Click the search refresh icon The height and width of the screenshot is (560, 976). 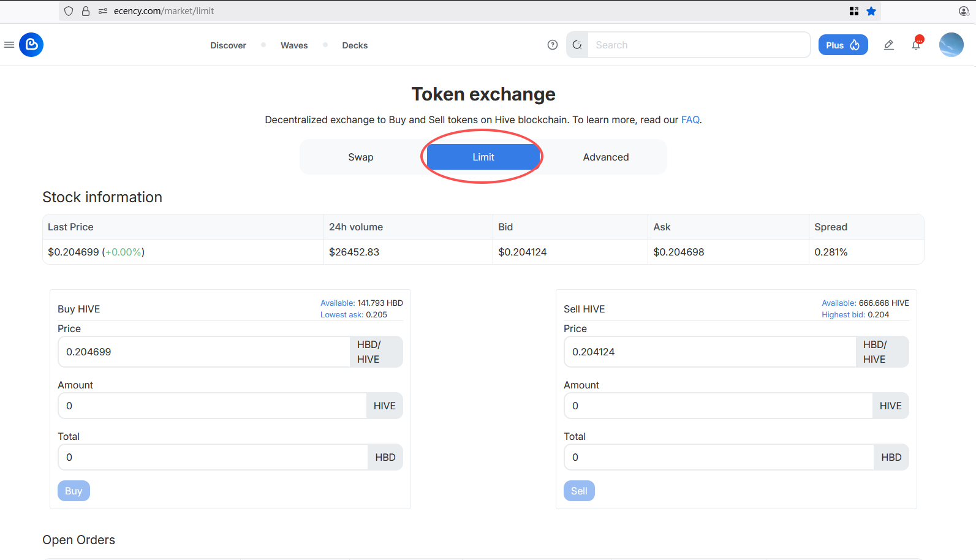[577, 45]
